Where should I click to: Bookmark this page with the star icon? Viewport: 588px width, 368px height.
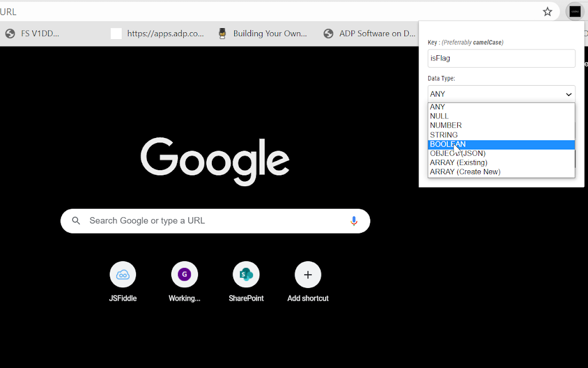pos(547,11)
